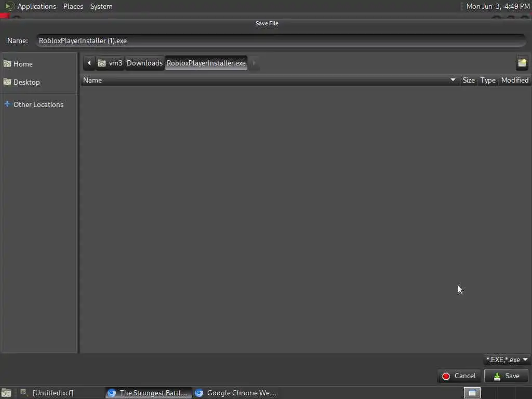Click the forward arrow in path bar
The width and height of the screenshot is (532, 399).
[254, 63]
